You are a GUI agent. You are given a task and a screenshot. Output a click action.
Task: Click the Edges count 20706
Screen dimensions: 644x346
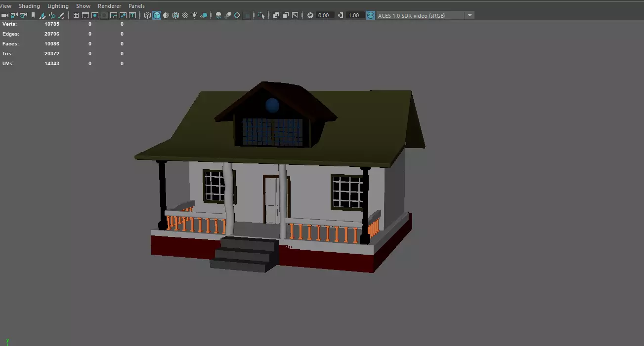[x=52, y=34]
